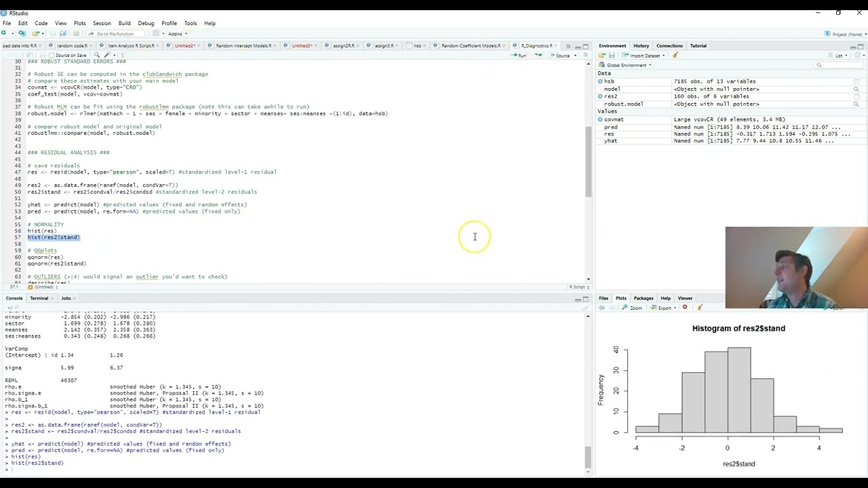Click the Zoom plot button
Viewport: 868px width, 488px height.
coord(633,308)
